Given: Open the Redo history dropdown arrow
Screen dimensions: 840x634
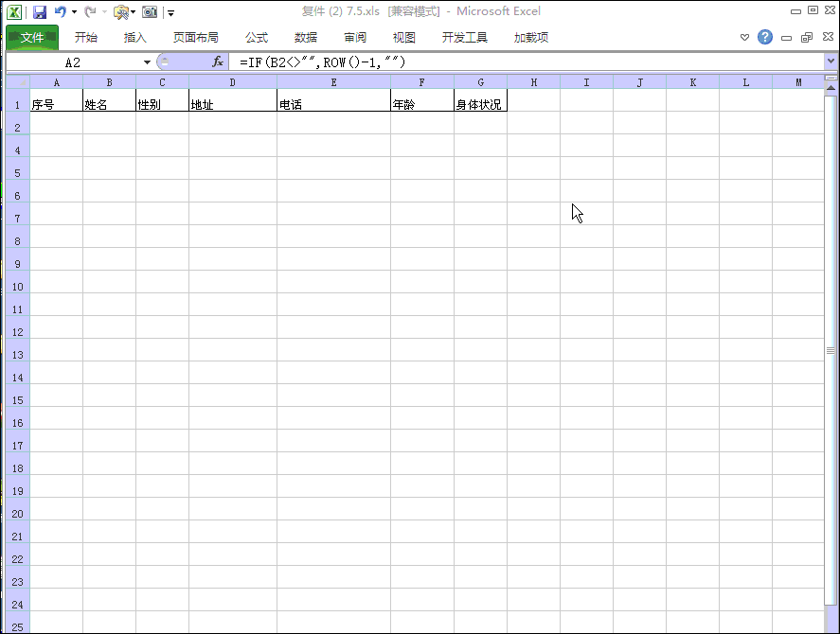Looking at the screenshot, I should tap(104, 11).
